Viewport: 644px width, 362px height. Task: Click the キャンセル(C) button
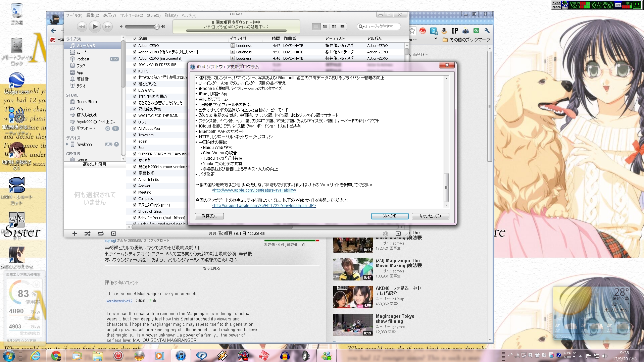pyautogui.click(x=430, y=216)
